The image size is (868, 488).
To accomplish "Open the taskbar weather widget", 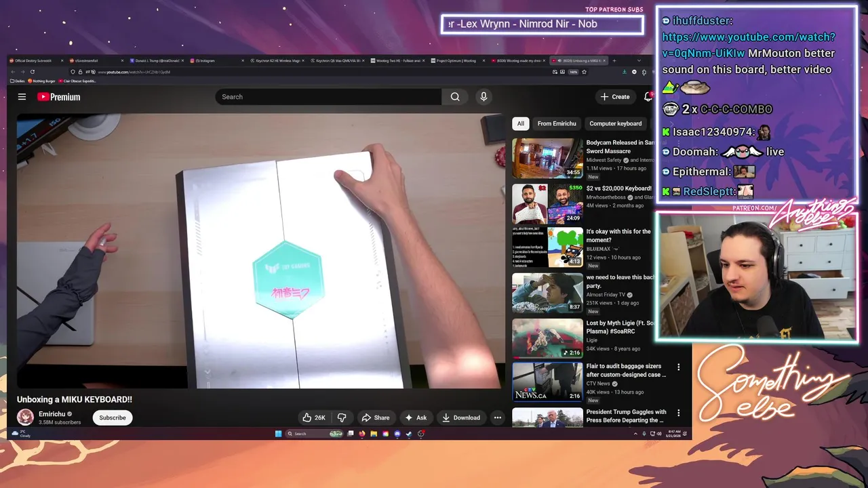I will 22,434.
